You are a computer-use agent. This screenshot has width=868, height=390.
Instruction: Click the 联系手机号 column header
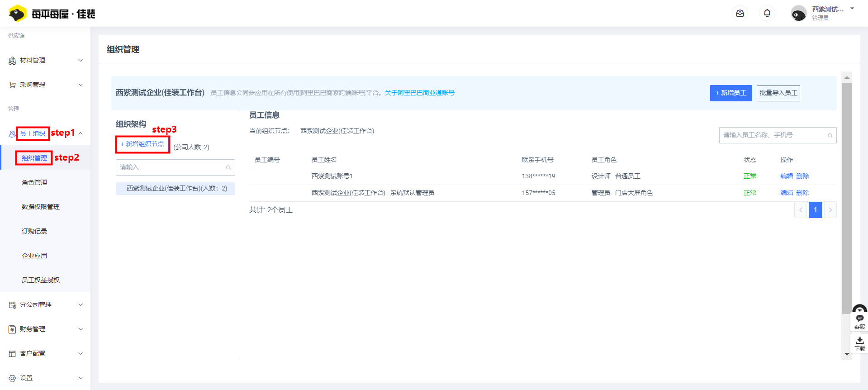538,160
